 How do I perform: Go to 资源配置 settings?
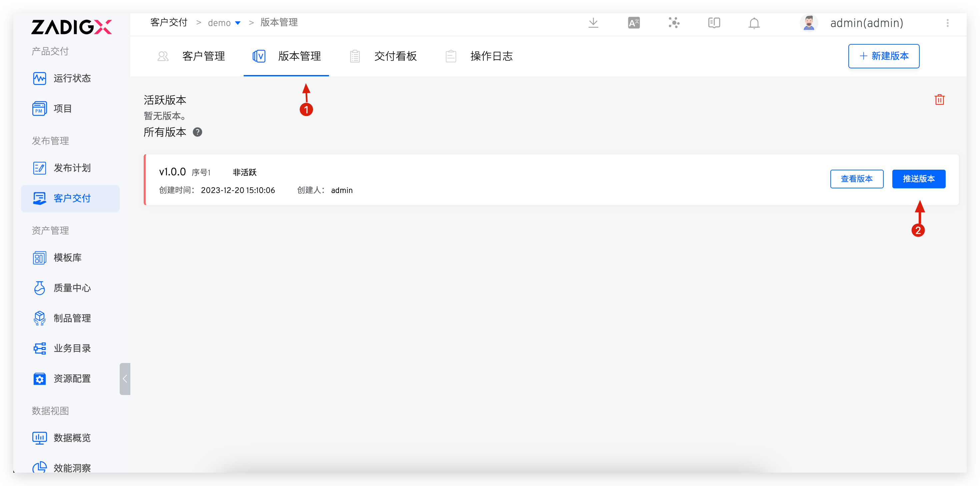point(72,379)
